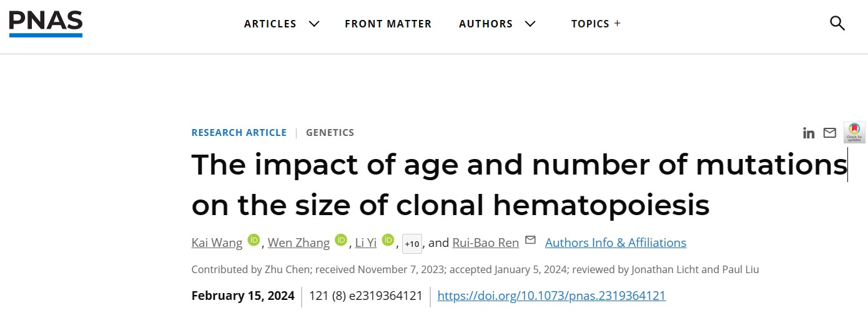Open author Kai Wang's name link

(x=217, y=243)
